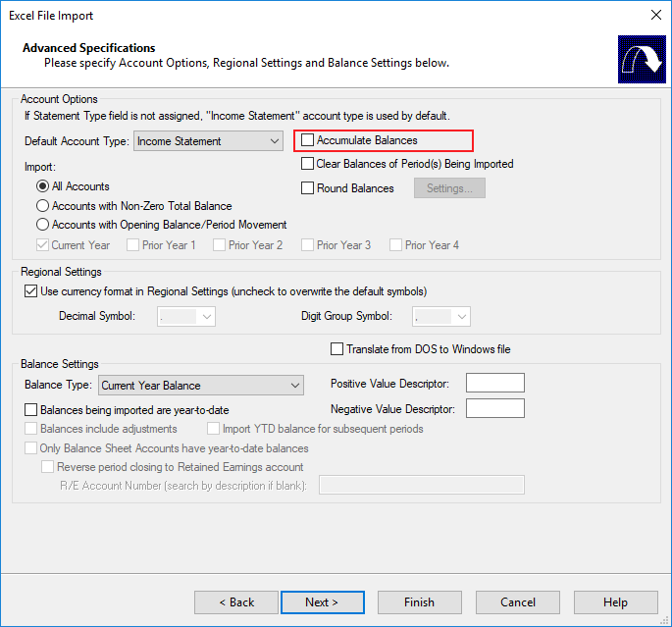Click the Round Balances Settings button

(x=449, y=188)
